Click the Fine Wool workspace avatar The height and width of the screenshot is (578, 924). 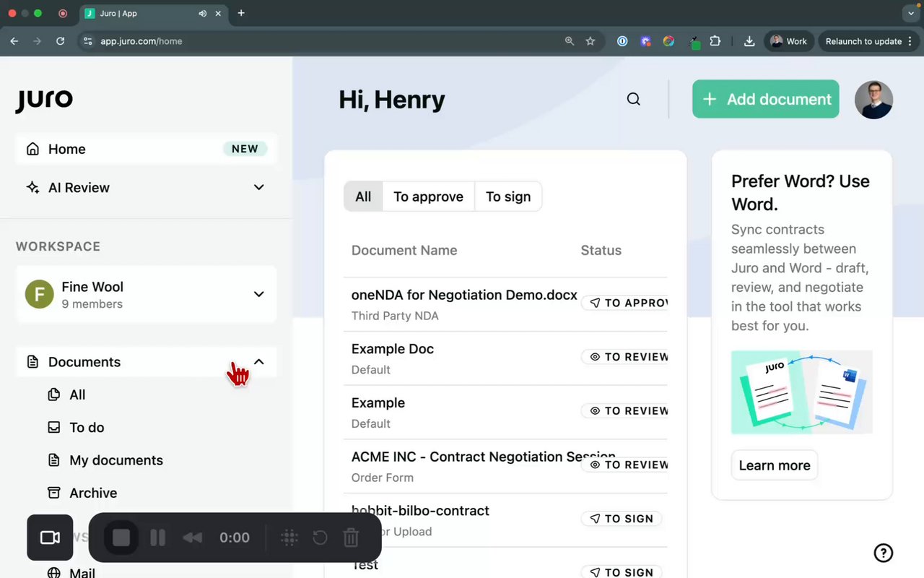(x=40, y=294)
